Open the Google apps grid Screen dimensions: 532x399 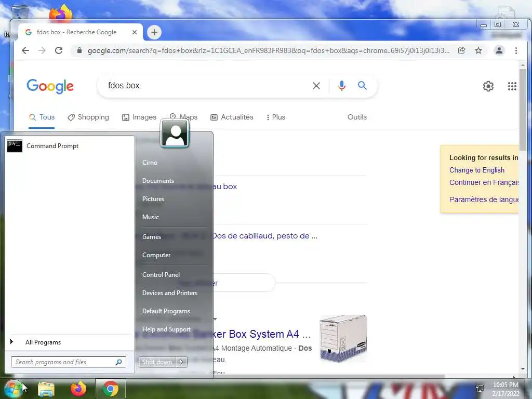coord(512,86)
